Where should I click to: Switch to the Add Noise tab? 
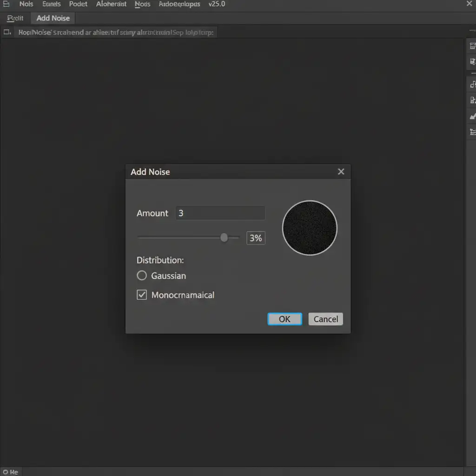53,18
